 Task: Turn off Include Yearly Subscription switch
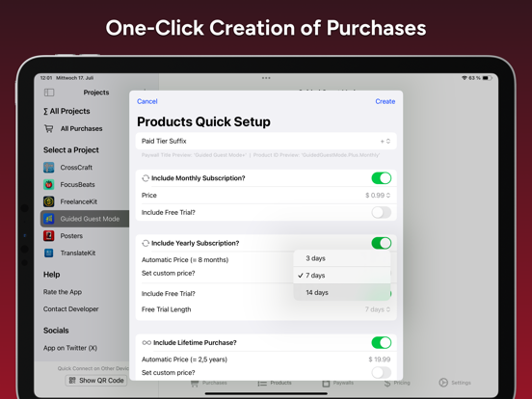[x=382, y=243]
